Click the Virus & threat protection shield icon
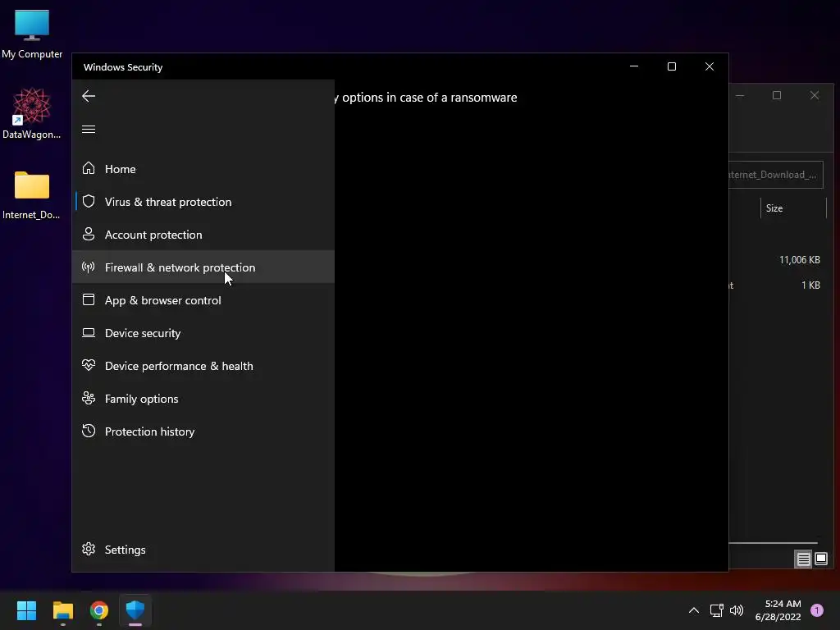The height and width of the screenshot is (630, 840). point(89,202)
